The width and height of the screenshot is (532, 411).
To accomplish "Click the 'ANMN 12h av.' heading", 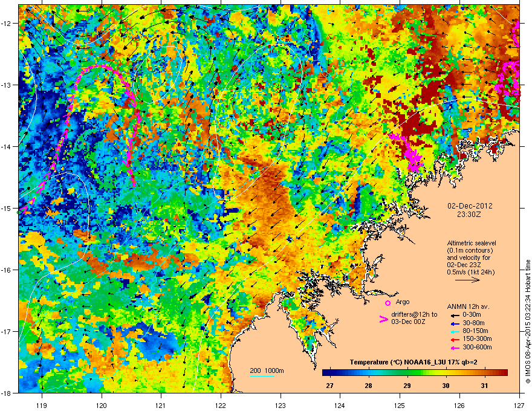I will [468, 306].
